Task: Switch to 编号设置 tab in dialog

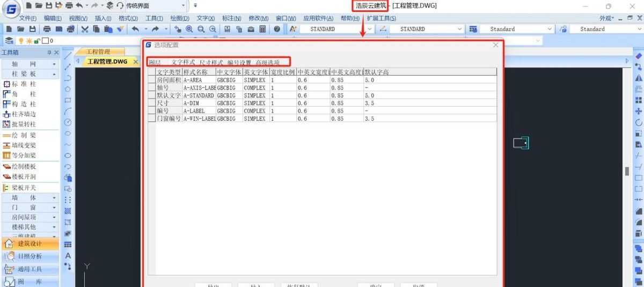Action: [239, 63]
